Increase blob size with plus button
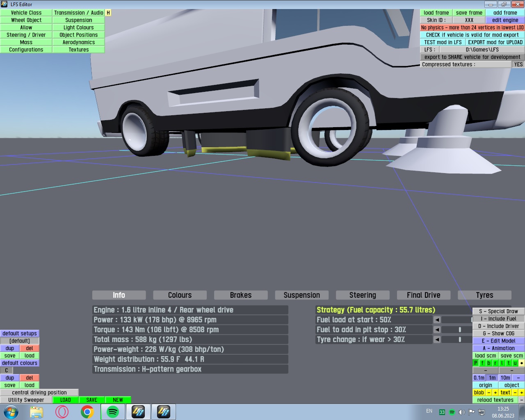525x420 pixels. point(495,393)
